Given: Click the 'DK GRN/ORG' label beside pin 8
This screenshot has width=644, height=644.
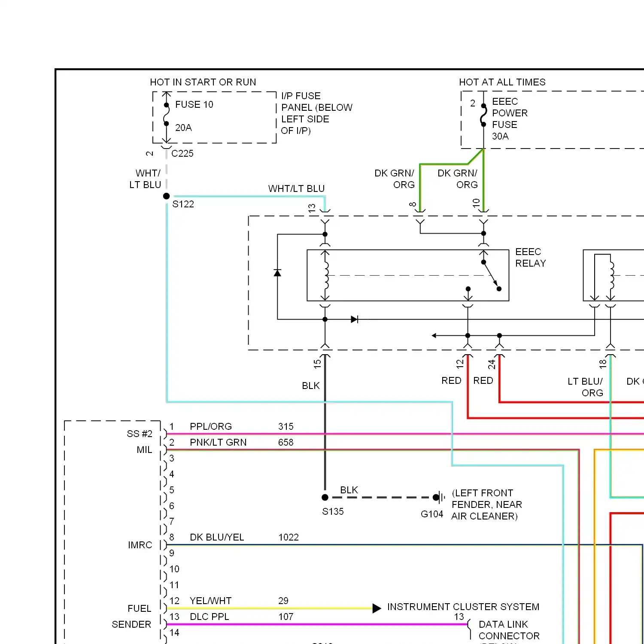Looking at the screenshot, I should click(395, 179).
